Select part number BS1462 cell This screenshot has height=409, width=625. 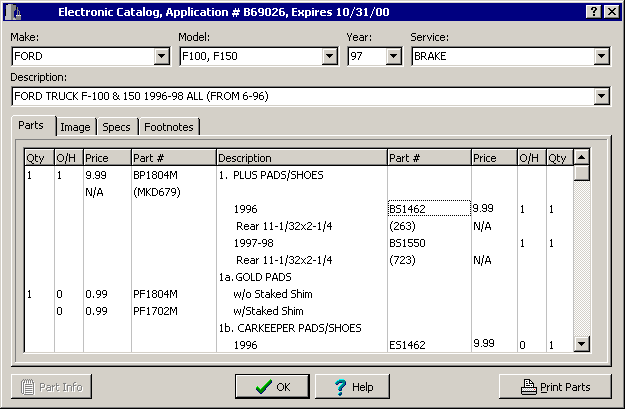pyautogui.click(x=428, y=208)
